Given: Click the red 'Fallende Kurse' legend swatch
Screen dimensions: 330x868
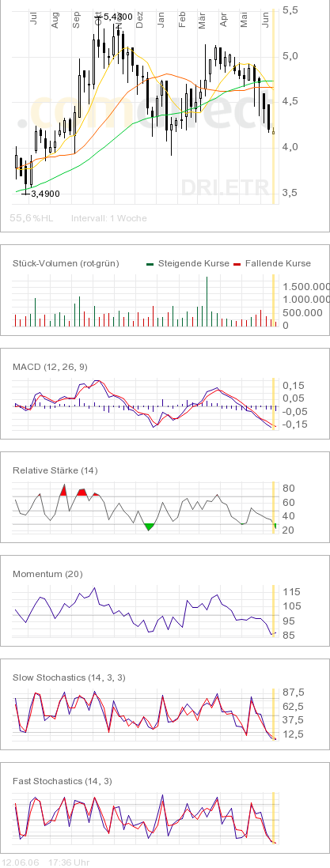Looking at the screenshot, I should pyautogui.click(x=237, y=264).
